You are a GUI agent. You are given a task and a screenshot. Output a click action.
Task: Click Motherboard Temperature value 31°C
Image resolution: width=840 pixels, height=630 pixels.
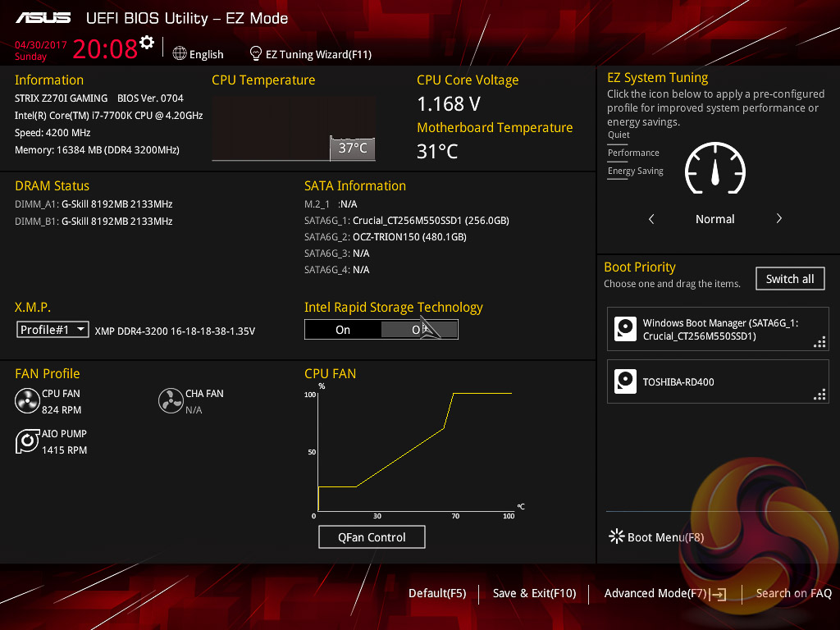coord(437,152)
